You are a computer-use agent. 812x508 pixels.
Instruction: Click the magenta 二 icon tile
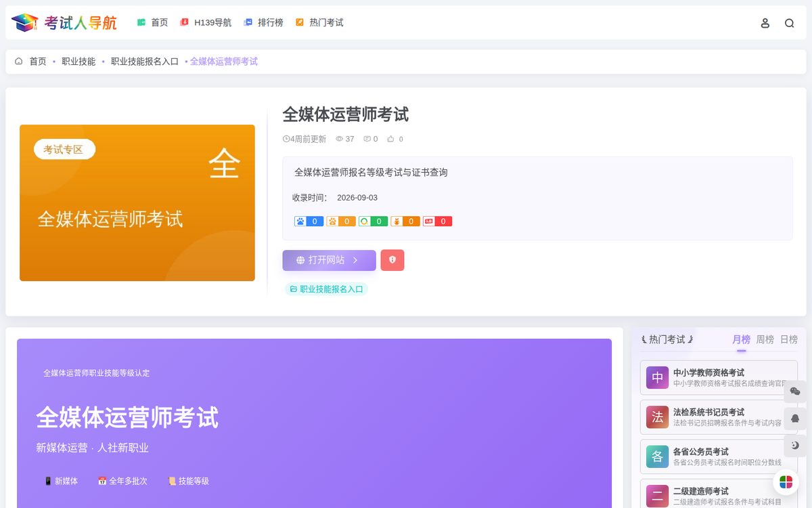pyautogui.click(x=657, y=496)
